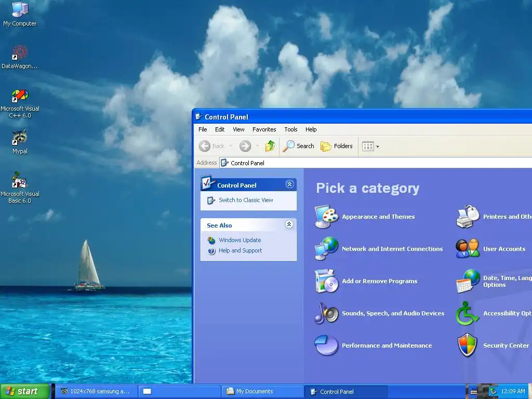Switch to 1024x768 samsung taskbar item
This screenshot has width=532, height=399.
click(x=97, y=392)
